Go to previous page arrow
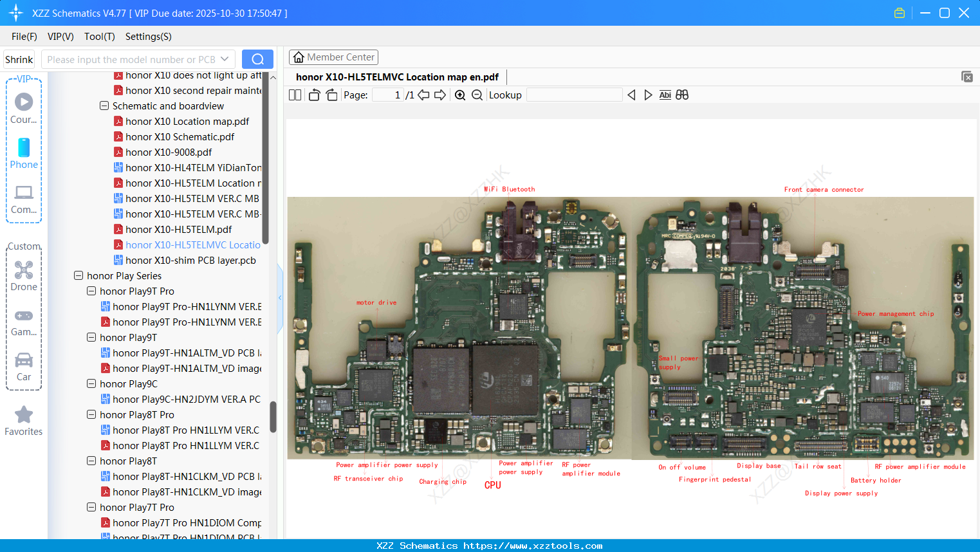This screenshot has width=980, height=552. (x=423, y=95)
